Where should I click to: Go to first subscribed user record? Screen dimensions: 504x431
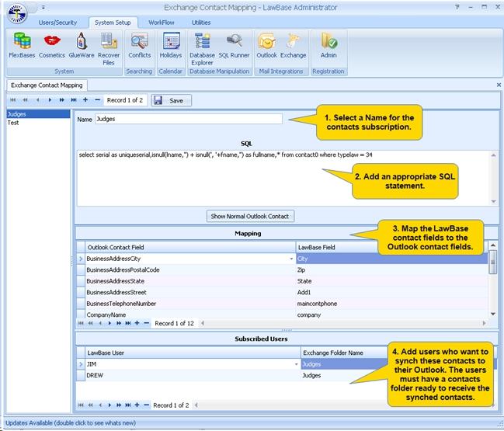tap(81, 405)
